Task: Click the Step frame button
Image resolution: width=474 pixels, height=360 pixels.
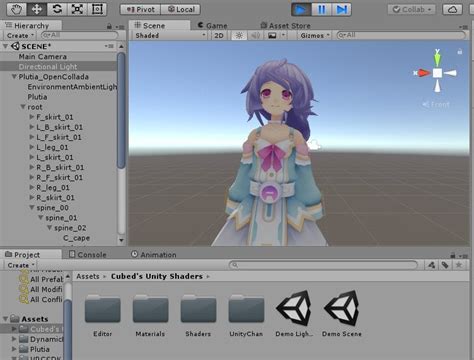Action: (342, 9)
